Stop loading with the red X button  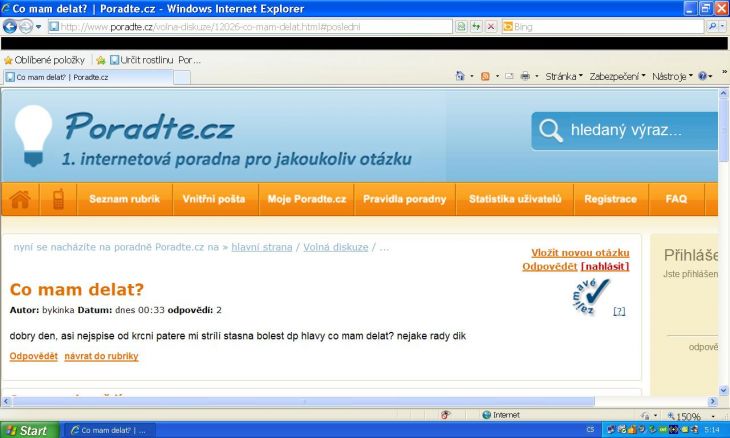(x=491, y=27)
